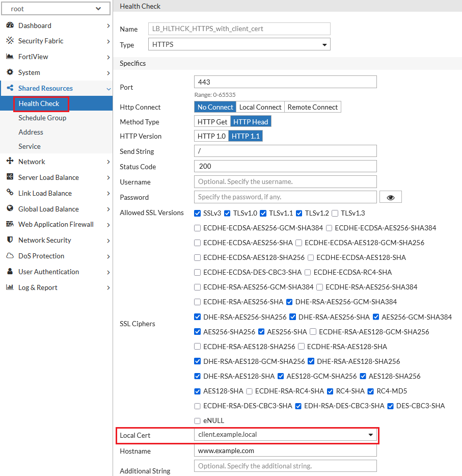Click the Link Load Balance icon

coord(10,193)
